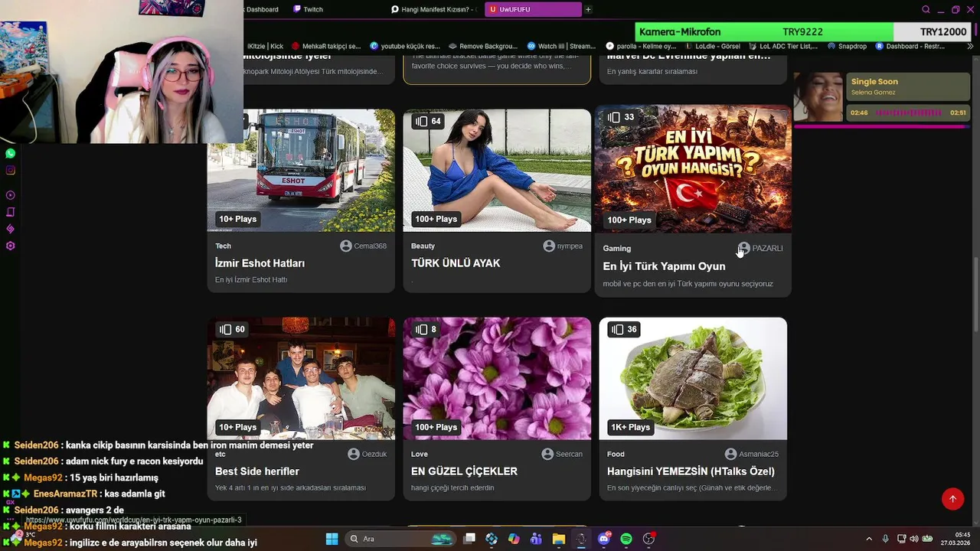
Task: Click the turtle salad food thumbnail
Action: 693,378
